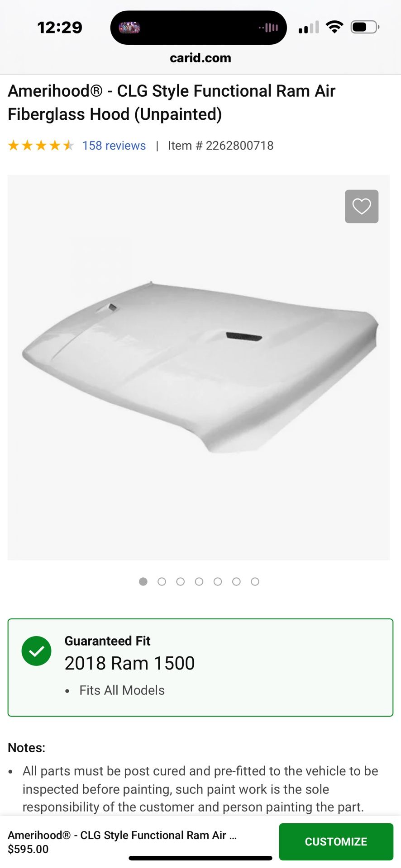Tap the audio waveform in Dynamic Island
401x868 pixels.
coord(268,28)
